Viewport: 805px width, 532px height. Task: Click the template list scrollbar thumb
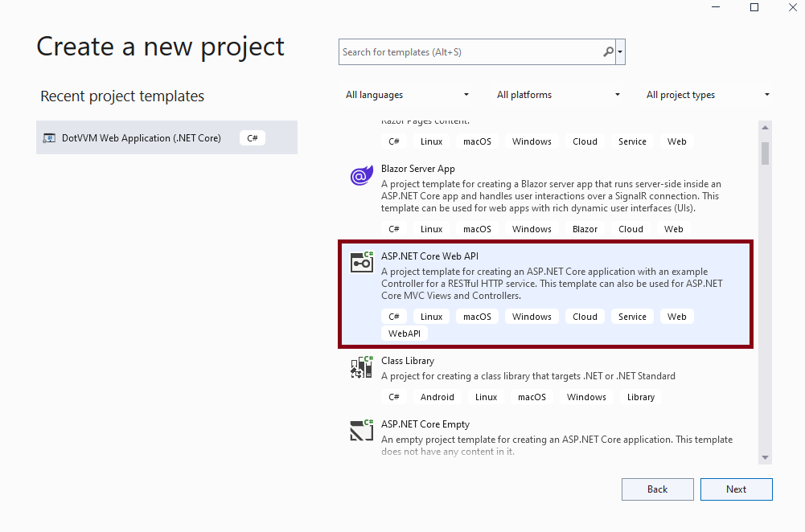pyautogui.click(x=765, y=153)
